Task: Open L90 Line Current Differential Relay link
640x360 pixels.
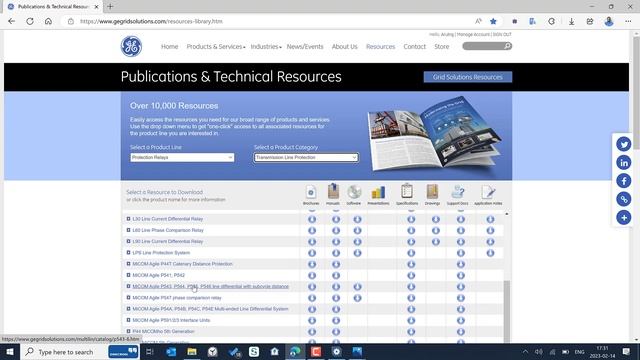Action: point(168,242)
